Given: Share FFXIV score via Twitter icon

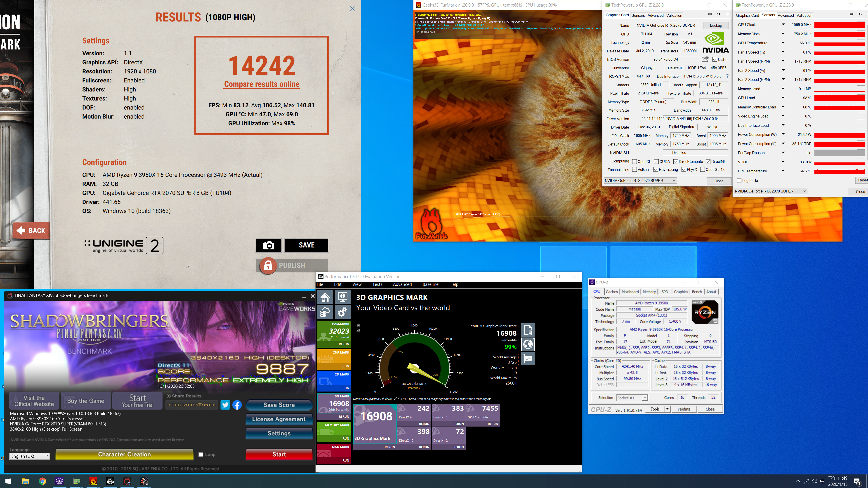Looking at the screenshot, I should pyautogui.click(x=225, y=405).
